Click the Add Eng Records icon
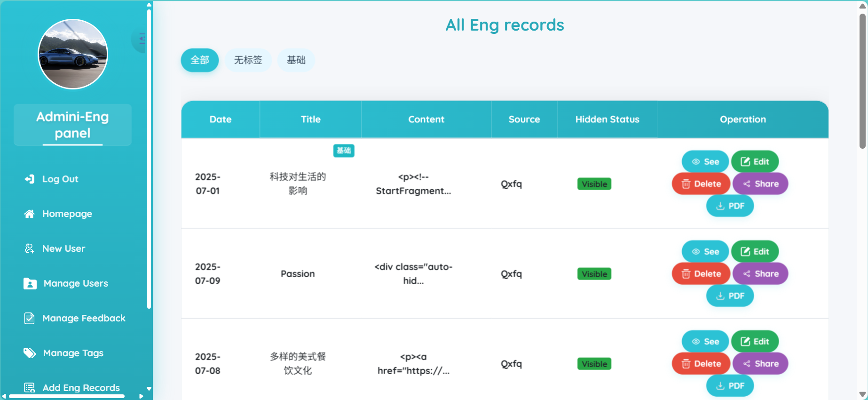Image resolution: width=868 pixels, height=400 pixels. (30, 387)
